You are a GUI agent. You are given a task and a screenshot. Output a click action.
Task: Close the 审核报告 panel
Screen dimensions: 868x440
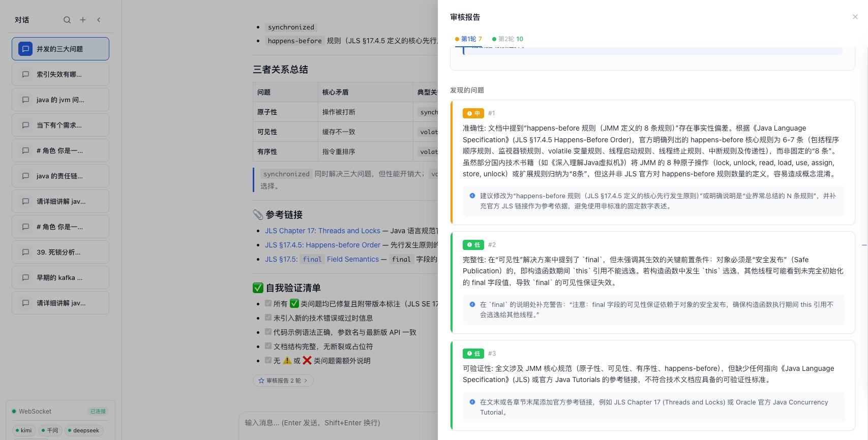855,17
